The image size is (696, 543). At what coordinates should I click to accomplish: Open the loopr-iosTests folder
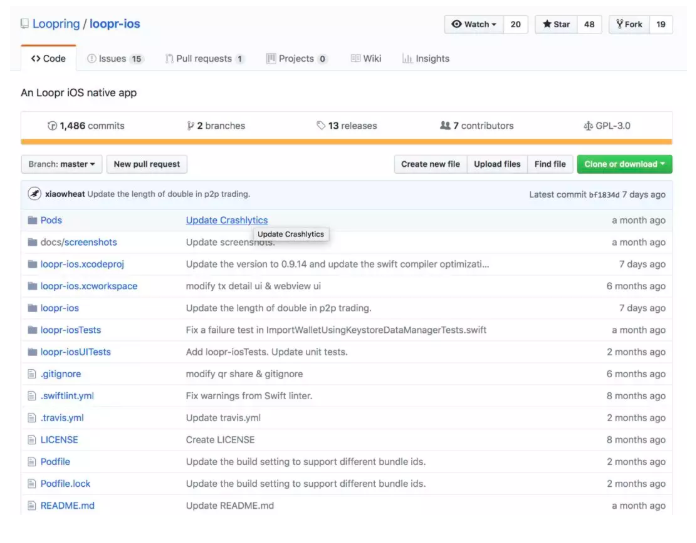(71, 330)
